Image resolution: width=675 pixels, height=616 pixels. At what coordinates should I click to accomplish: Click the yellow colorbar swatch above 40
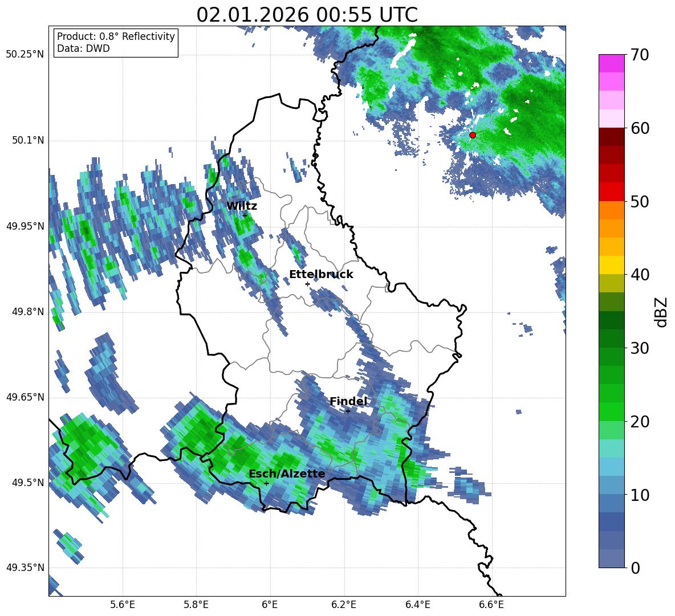611,265
